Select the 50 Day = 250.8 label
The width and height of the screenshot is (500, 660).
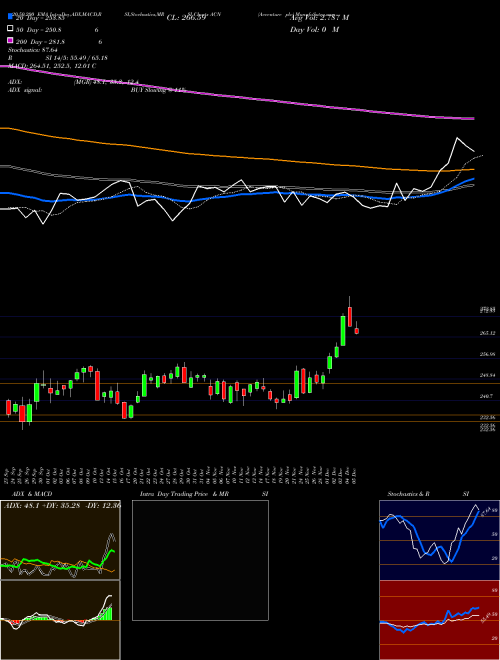click(x=38, y=30)
